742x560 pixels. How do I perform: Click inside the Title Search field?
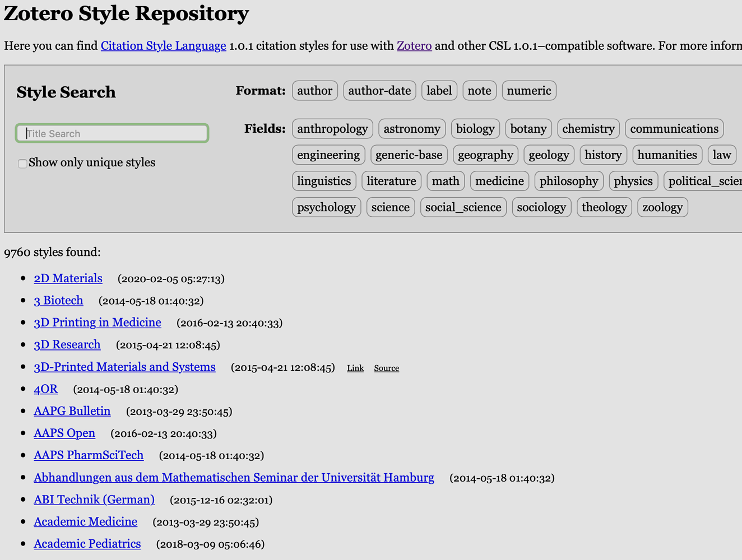112,133
